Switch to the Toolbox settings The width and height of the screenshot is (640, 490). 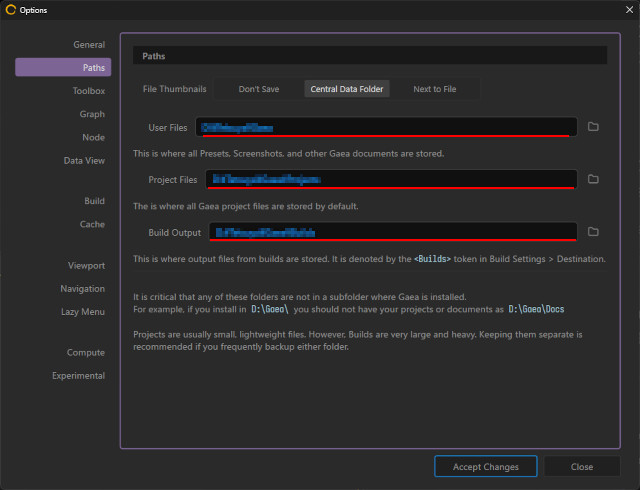tap(88, 91)
